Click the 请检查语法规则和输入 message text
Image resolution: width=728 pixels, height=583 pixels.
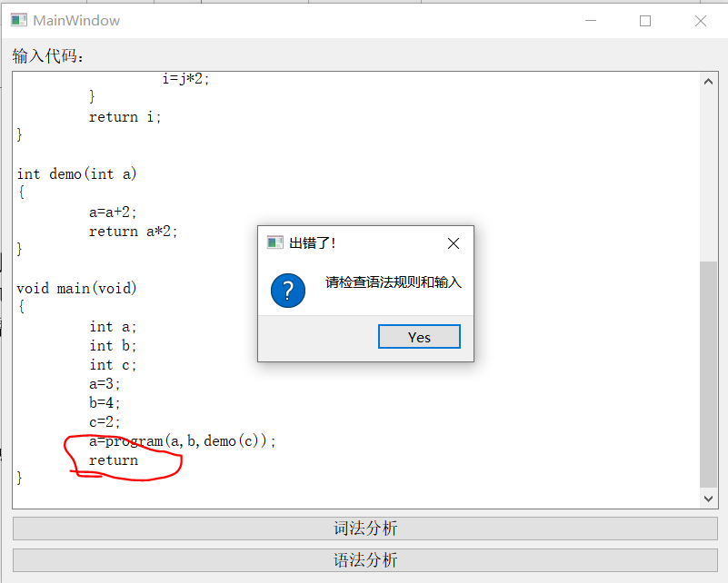[394, 282]
